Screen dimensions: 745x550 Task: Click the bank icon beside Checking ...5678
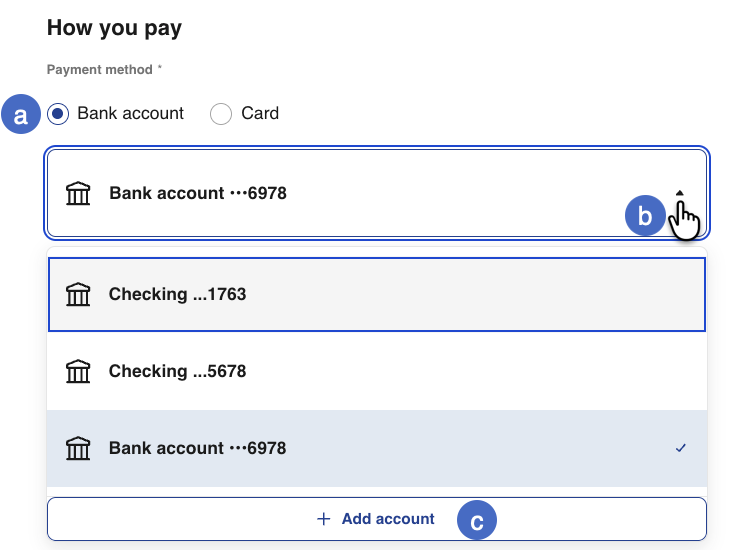pos(77,372)
